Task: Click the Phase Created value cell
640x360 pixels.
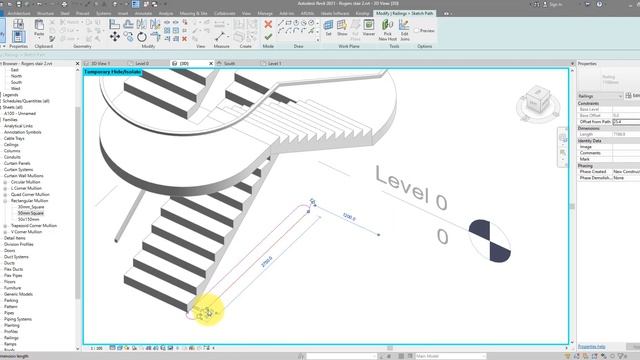Action: (626, 172)
